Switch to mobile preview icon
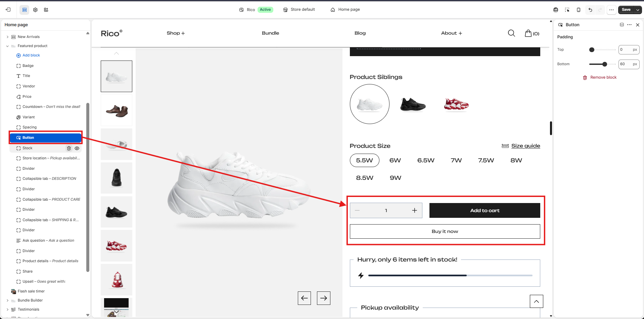This screenshot has height=319, width=644. (x=579, y=10)
